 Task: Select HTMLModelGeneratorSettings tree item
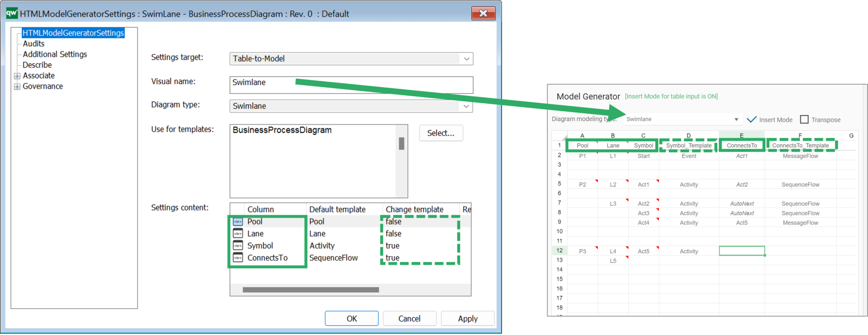[73, 33]
